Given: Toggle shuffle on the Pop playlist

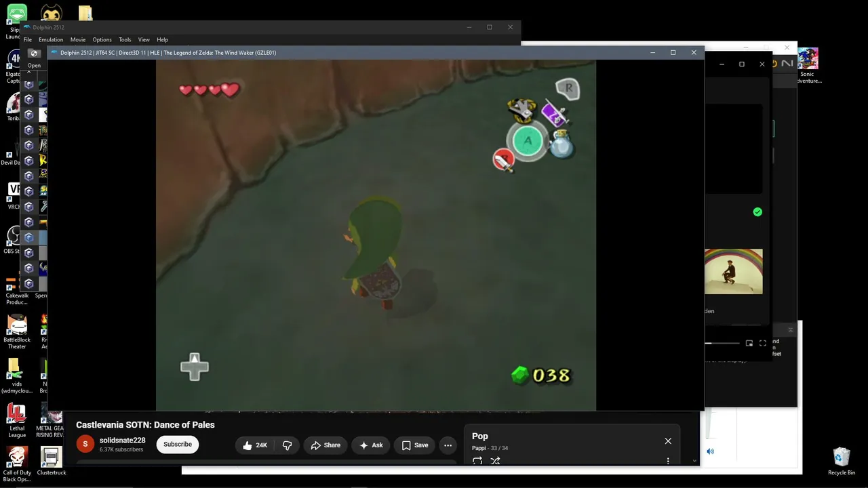Looking at the screenshot, I should [495, 461].
